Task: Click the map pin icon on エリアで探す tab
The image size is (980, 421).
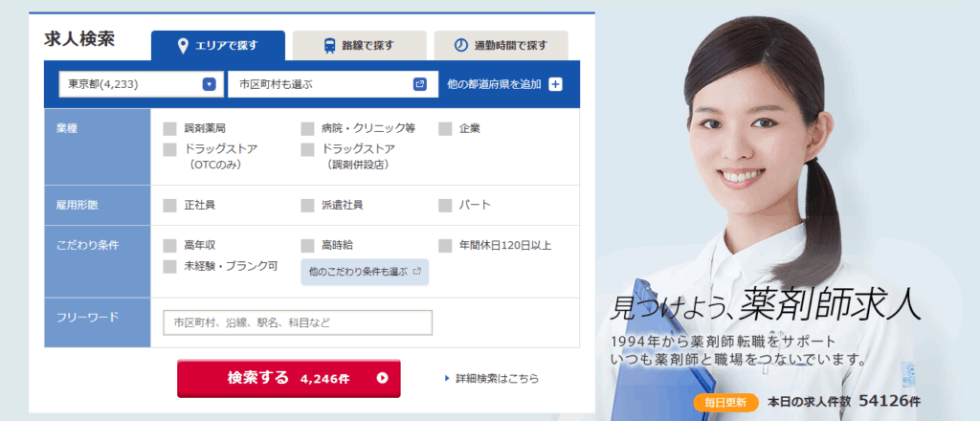Action: tap(183, 46)
